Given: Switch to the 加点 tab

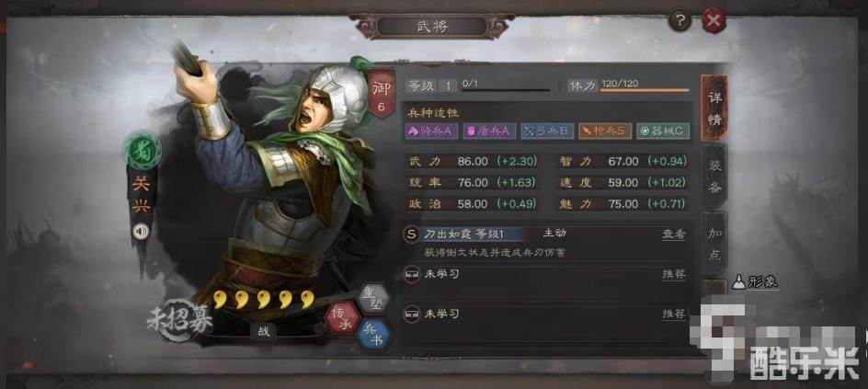Looking at the screenshot, I should (714, 244).
